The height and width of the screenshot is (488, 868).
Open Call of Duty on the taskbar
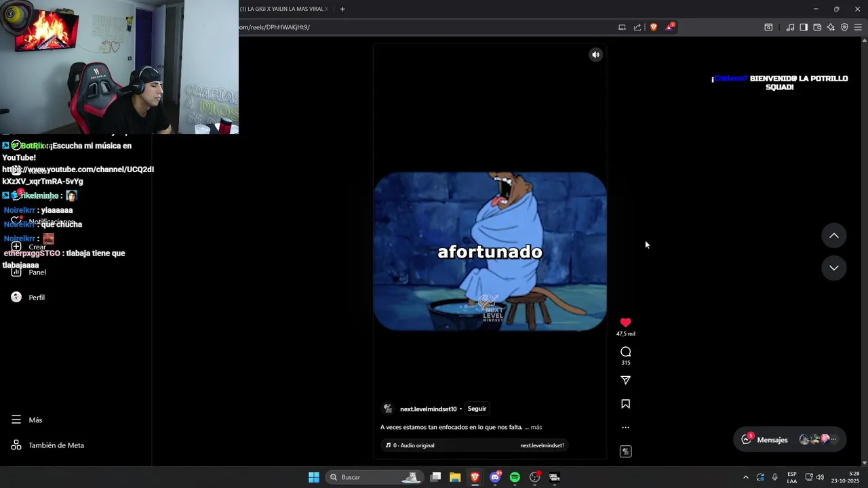(x=554, y=477)
